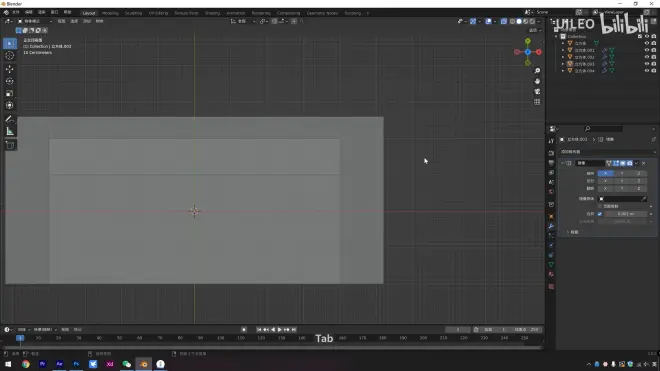Toggle modifier show-in-viewport icon
660x371 pixels.
click(x=623, y=163)
